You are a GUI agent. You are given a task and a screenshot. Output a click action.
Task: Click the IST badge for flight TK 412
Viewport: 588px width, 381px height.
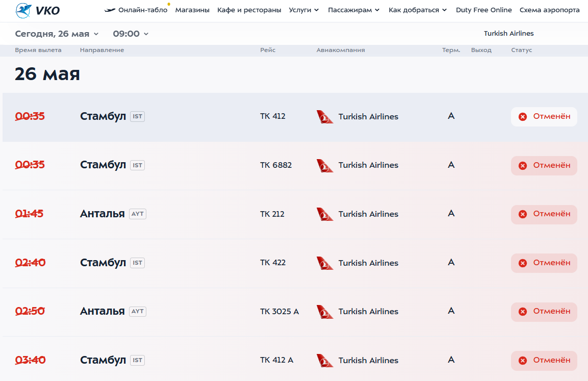[137, 116]
